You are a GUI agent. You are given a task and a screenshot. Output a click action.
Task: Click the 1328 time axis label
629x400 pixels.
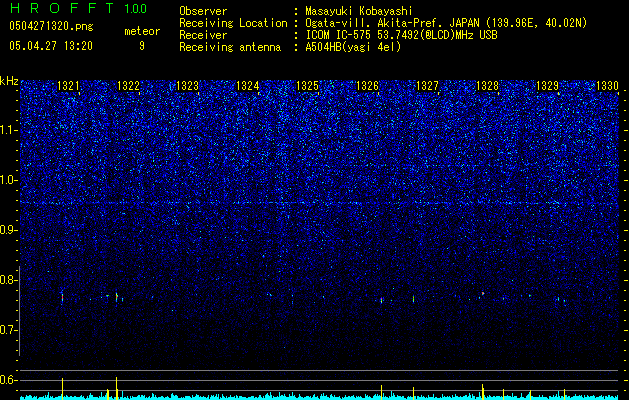tap(487, 85)
